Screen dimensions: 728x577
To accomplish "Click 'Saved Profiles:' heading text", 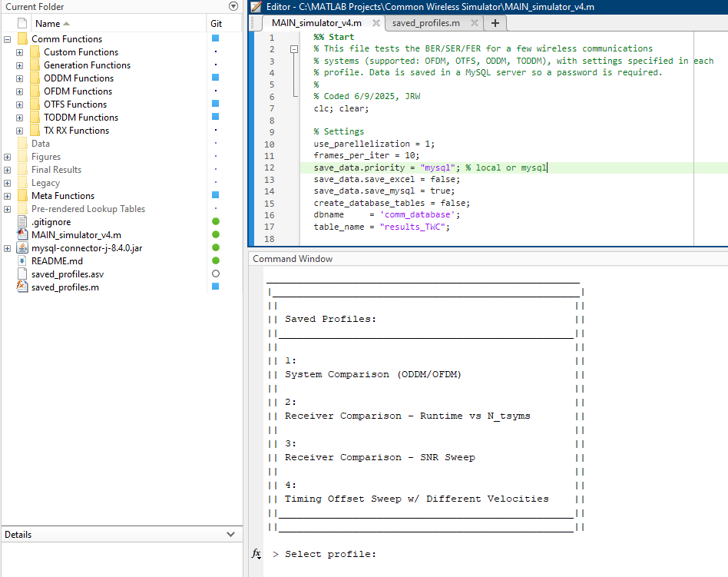I will pyautogui.click(x=330, y=319).
